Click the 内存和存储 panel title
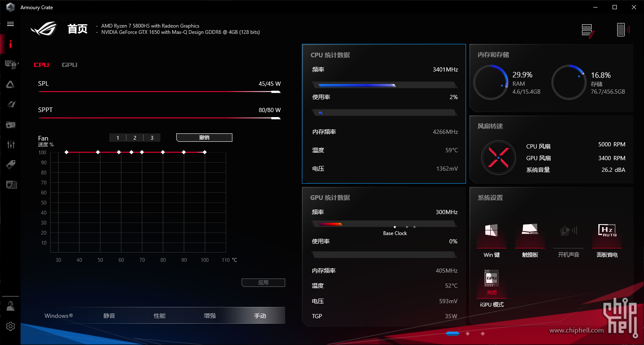Viewport: 644px width, 345px height. 494,55
